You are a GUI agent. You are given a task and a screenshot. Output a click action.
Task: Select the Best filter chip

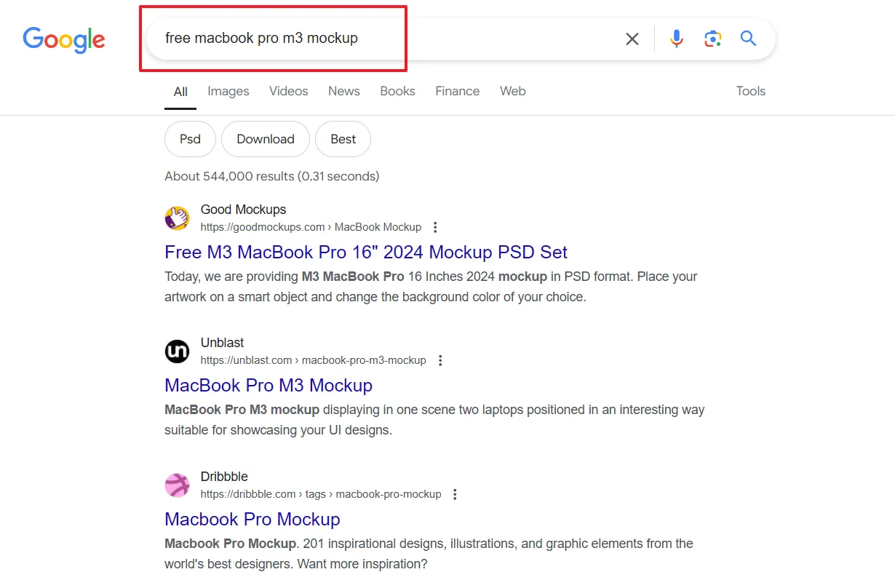click(343, 139)
